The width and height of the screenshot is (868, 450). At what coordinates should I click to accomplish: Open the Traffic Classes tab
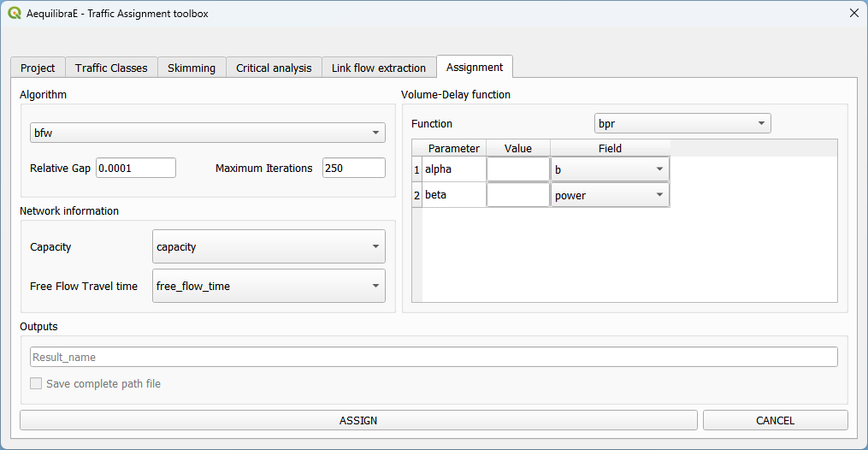[111, 68]
